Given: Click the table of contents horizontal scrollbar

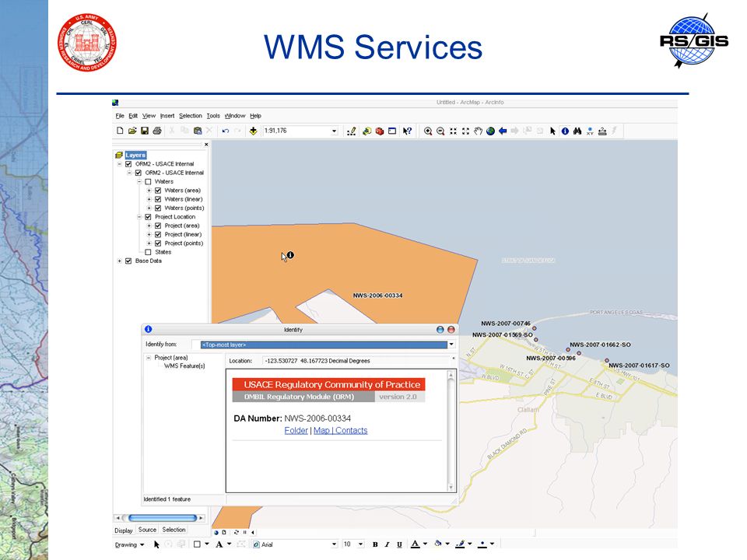Looking at the screenshot, I should tap(162, 518).
